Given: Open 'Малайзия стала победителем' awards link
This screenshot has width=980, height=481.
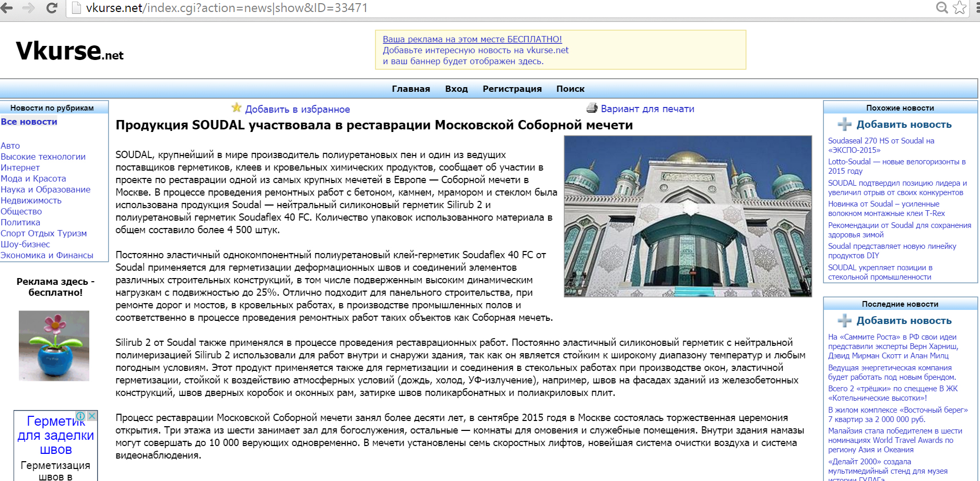Looking at the screenshot, I should pyautogui.click(x=895, y=440).
